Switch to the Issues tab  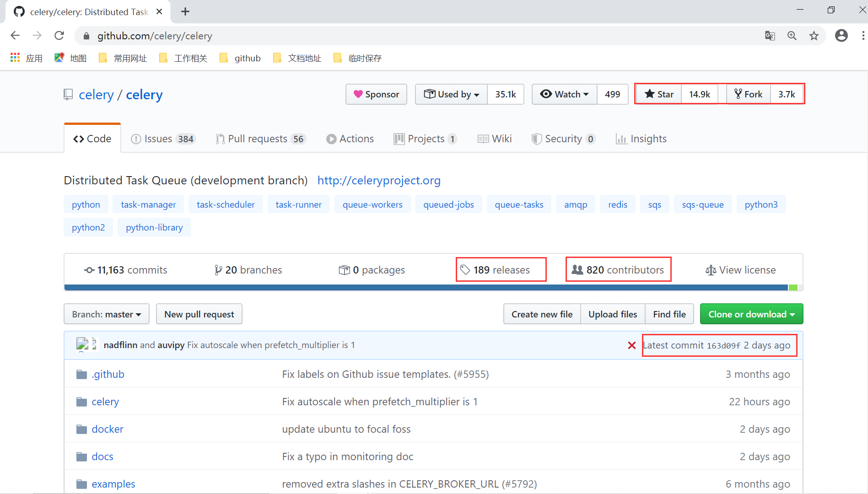pyautogui.click(x=163, y=139)
